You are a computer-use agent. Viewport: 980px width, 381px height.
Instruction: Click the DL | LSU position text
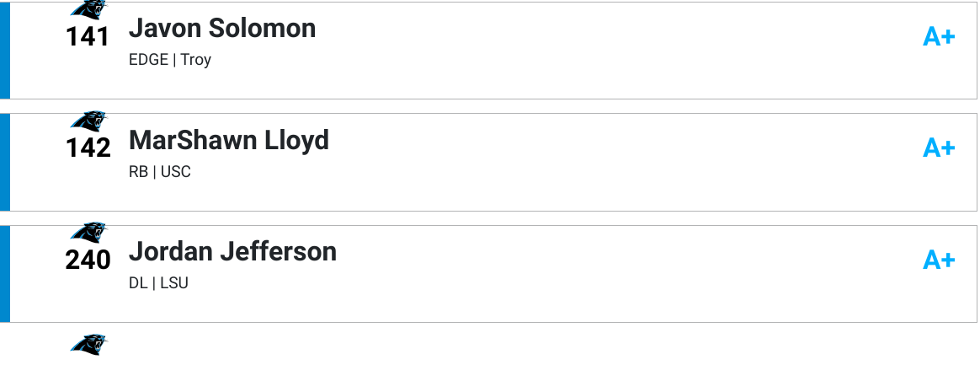pos(159,282)
